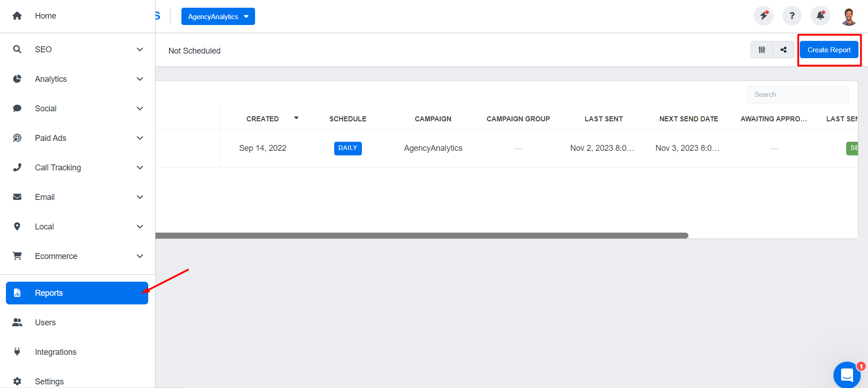Click the Call Tracking phone icon
868x388 pixels.
pos(17,167)
